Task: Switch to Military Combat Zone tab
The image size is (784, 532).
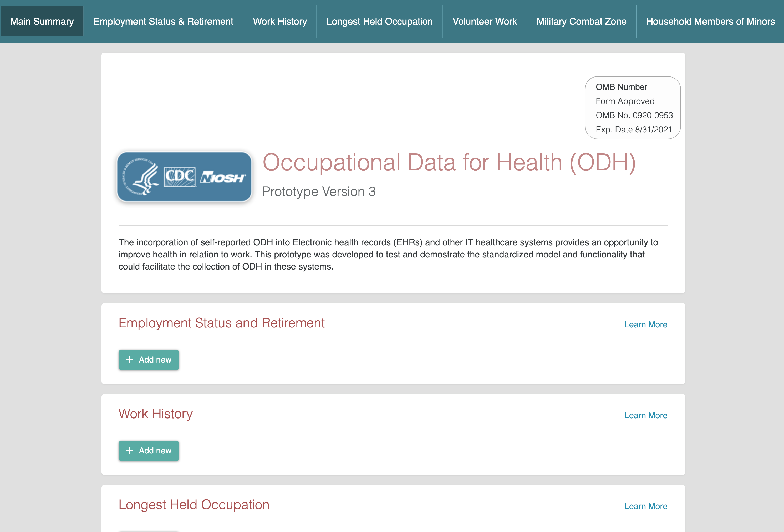Action: tap(581, 21)
